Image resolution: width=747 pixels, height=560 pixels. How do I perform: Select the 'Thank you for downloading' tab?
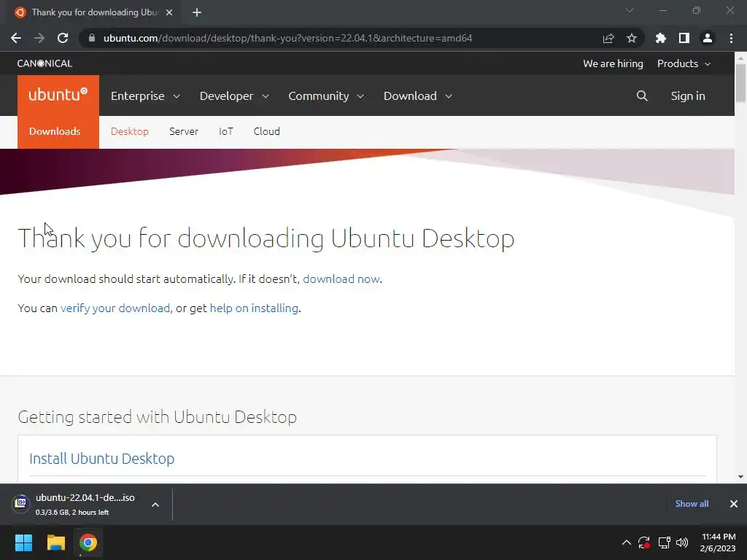click(94, 12)
